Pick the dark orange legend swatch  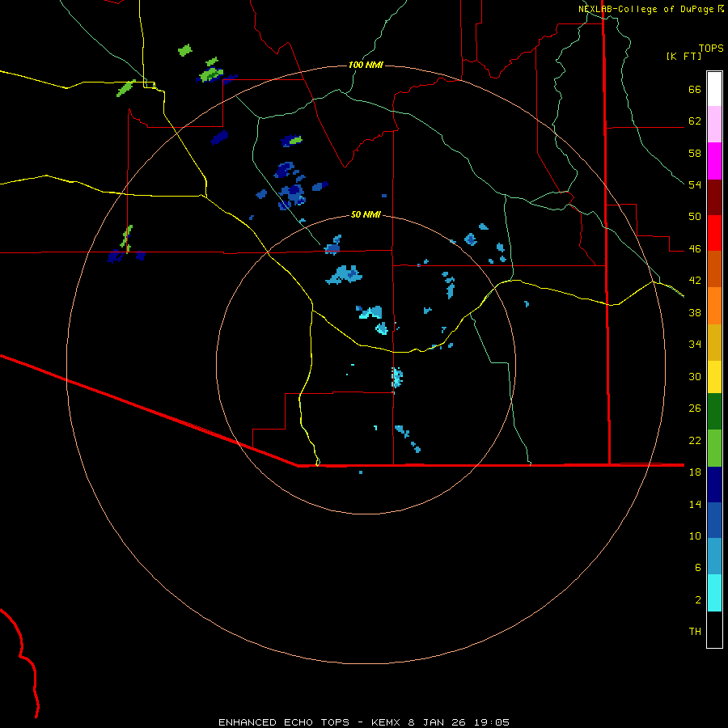pyautogui.click(x=714, y=269)
